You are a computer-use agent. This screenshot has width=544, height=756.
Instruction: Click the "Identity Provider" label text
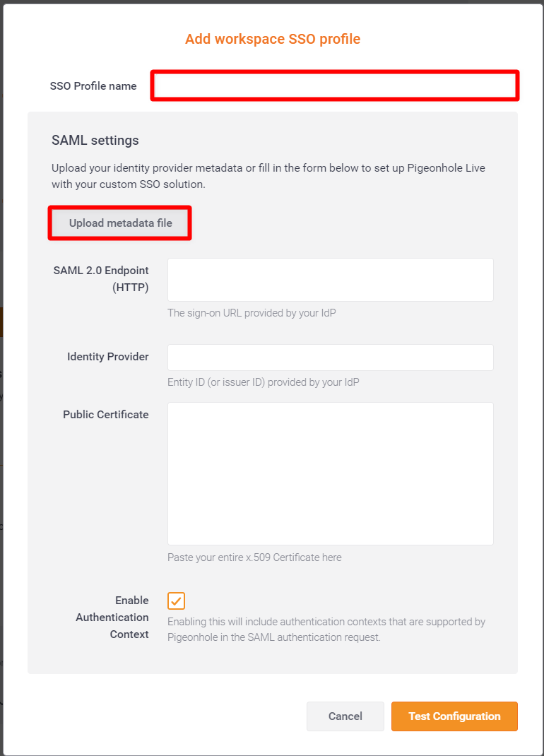[x=108, y=357]
